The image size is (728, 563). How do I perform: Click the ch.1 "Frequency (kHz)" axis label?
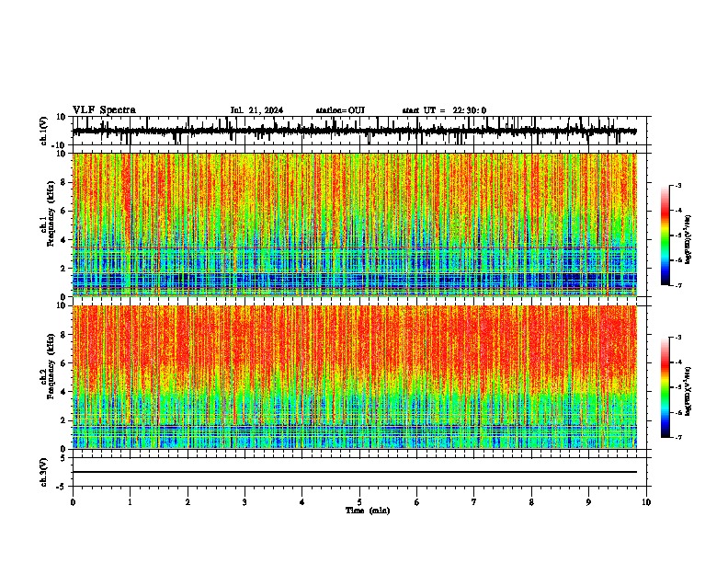(51, 214)
